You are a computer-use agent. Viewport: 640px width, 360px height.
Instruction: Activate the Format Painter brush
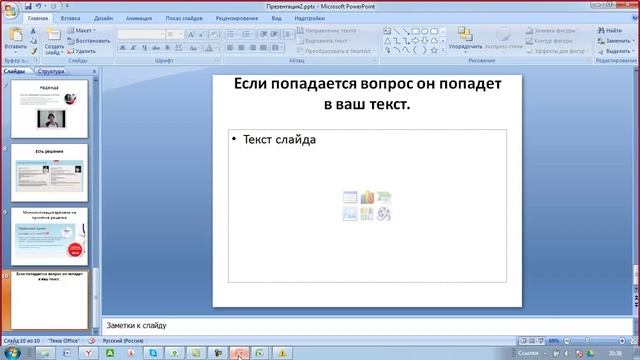33,51
